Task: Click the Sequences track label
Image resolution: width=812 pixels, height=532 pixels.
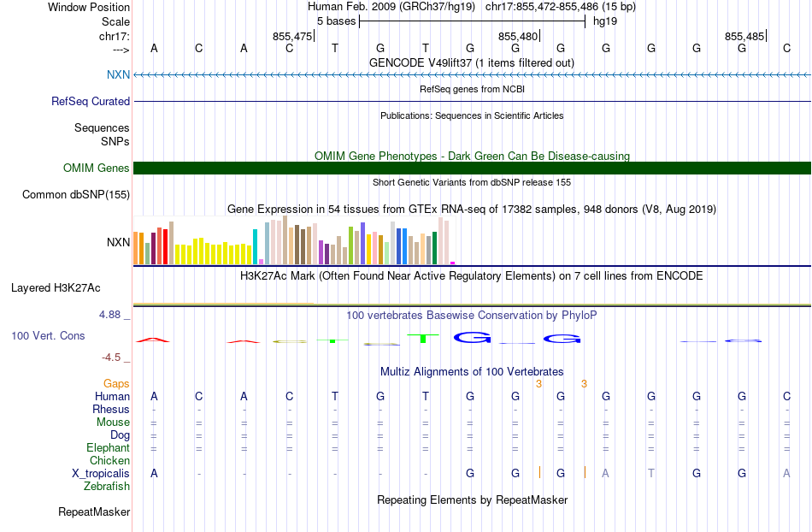Action: [102, 127]
